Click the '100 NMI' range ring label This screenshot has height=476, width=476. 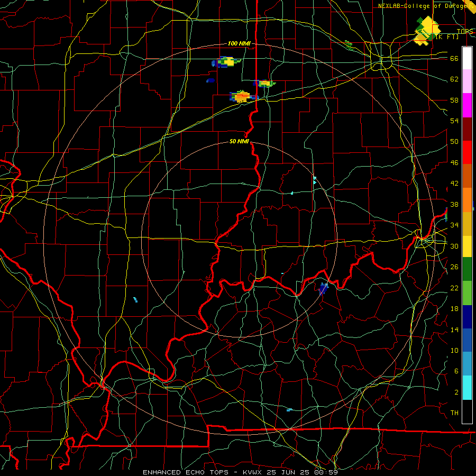click(x=239, y=44)
